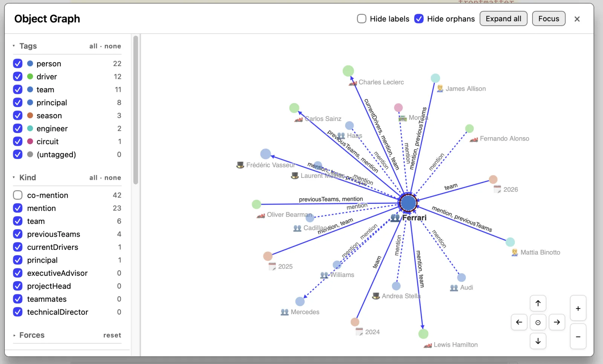This screenshot has width=603, height=364.
Task: Select the Williams team node
Action: point(337,265)
